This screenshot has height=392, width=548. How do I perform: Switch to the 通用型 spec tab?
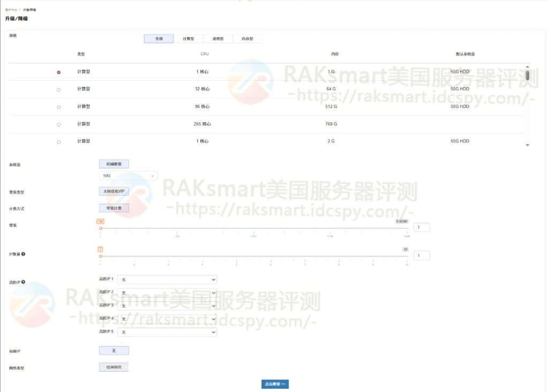coord(218,39)
